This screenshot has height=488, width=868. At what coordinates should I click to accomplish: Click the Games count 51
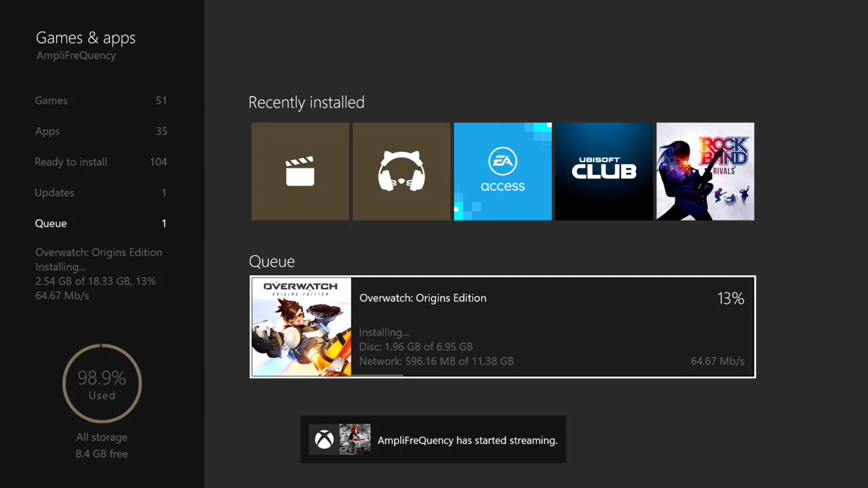click(x=161, y=100)
